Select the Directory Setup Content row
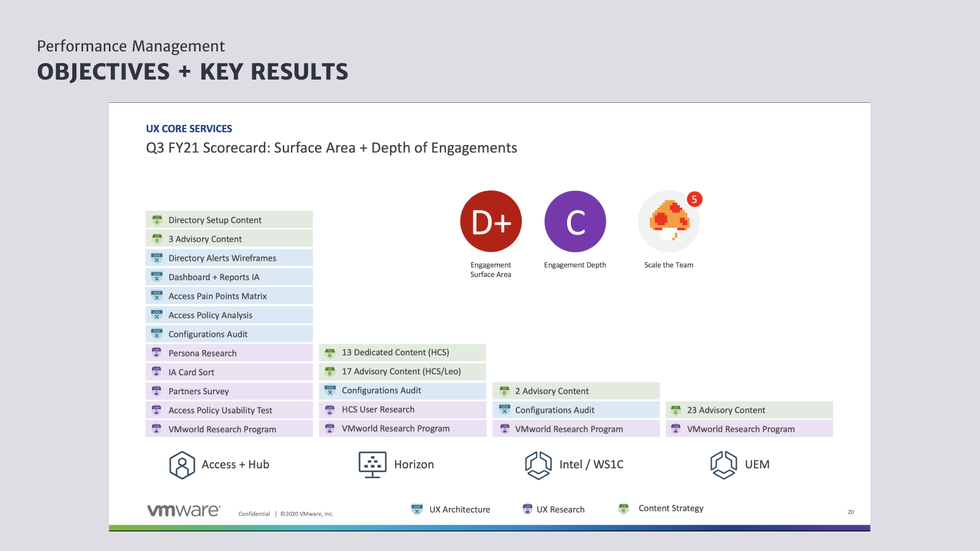 click(229, 220)
